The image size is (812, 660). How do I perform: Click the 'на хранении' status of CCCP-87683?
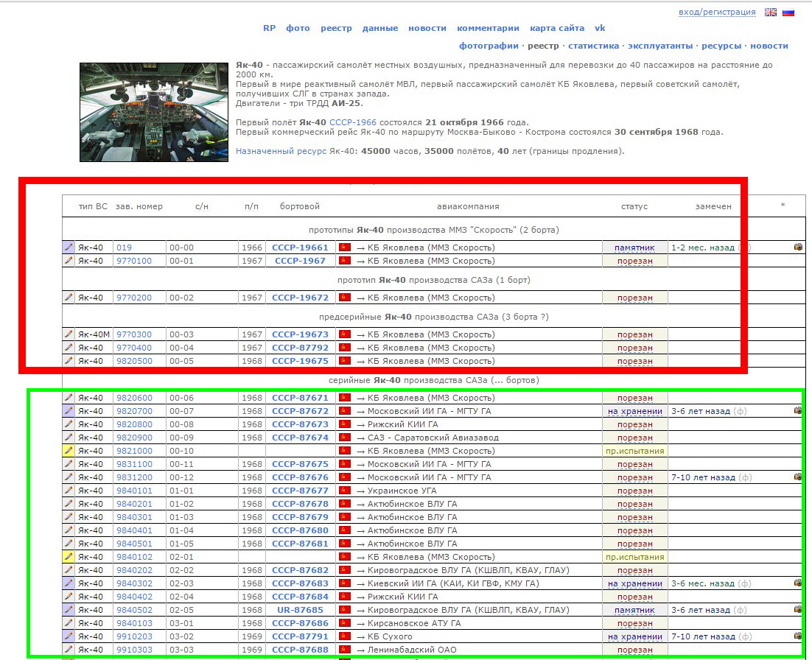click(634, 583)
